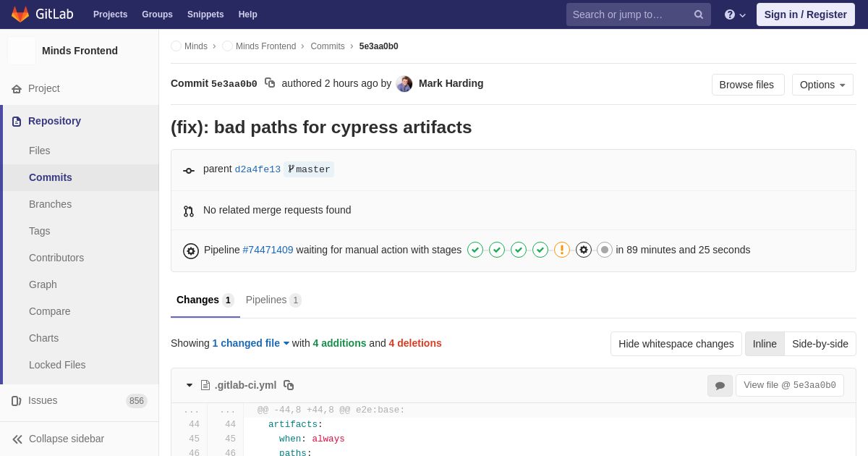Click the orange warning pipeline stage icon
The height and width of the screenshot is (456, 868).
point(562,250)
